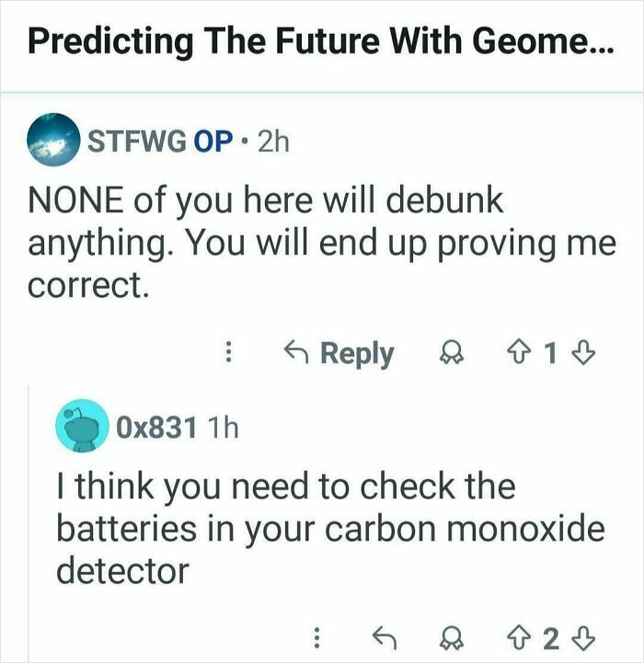Image resolution: width=644 pixels, height=663 pixels.
Task: Visit STFWG username profile link
Action: (x=136, y=142)
